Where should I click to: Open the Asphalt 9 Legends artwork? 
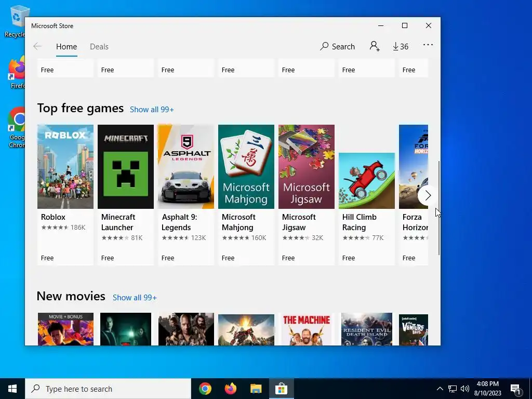point(186,167)
